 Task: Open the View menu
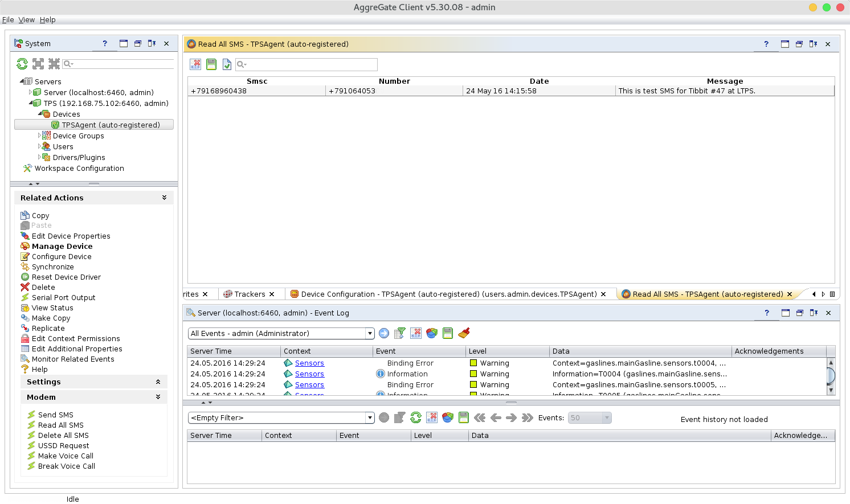coord(26,19)
